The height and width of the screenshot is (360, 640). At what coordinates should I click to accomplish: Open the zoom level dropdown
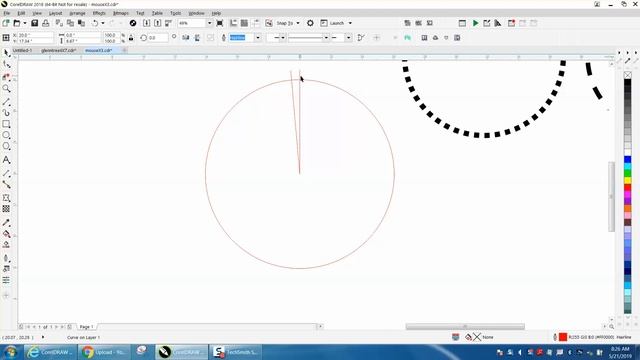click(x=209, y=23)
